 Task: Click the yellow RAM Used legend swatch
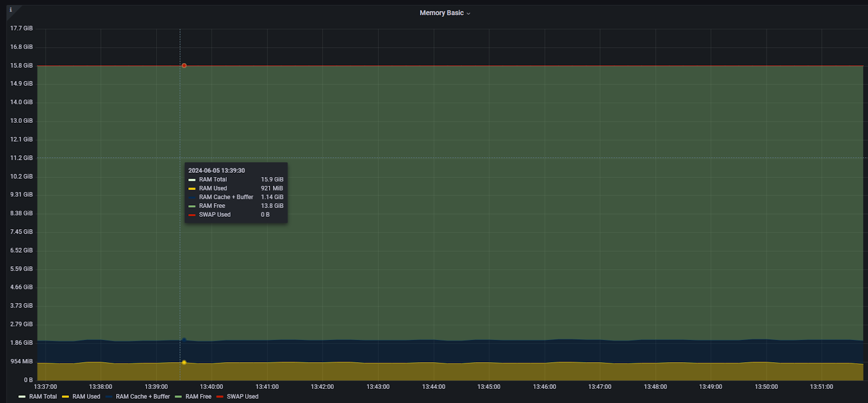click(65, 396)
